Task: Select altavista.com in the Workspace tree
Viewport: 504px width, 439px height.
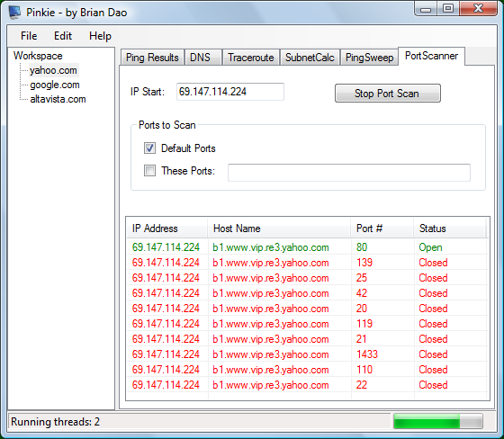Action: pyautogui.click(x=58, y=99)
